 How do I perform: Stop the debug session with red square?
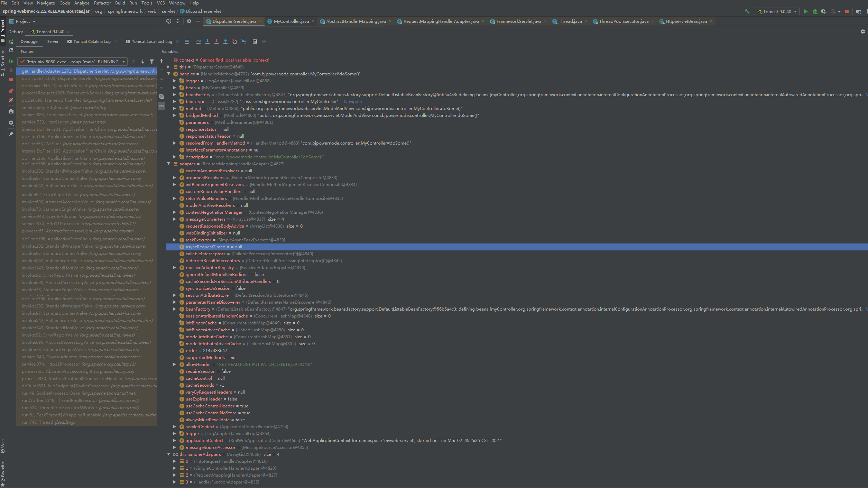(x=11, y=80)
